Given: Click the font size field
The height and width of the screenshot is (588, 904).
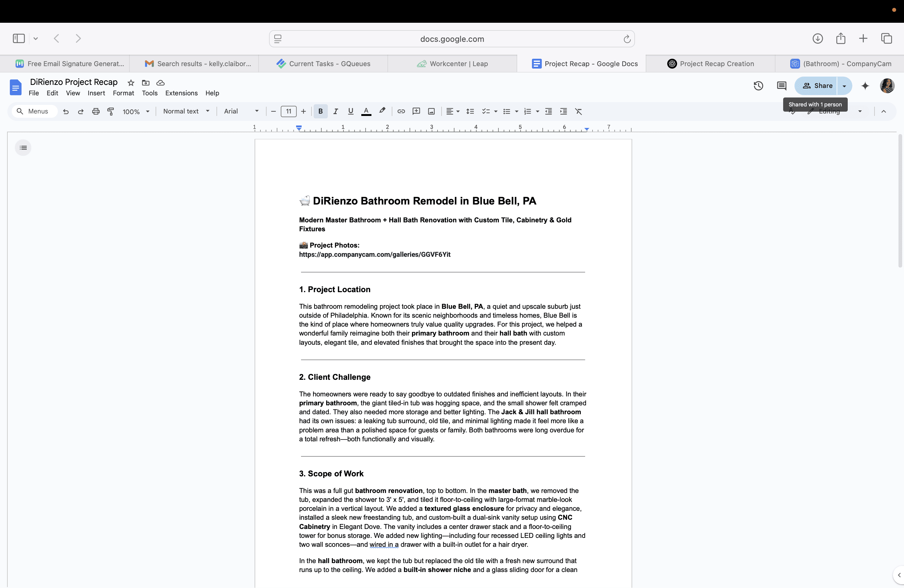Looking at the screenshot, I should (x=289, y=111).
